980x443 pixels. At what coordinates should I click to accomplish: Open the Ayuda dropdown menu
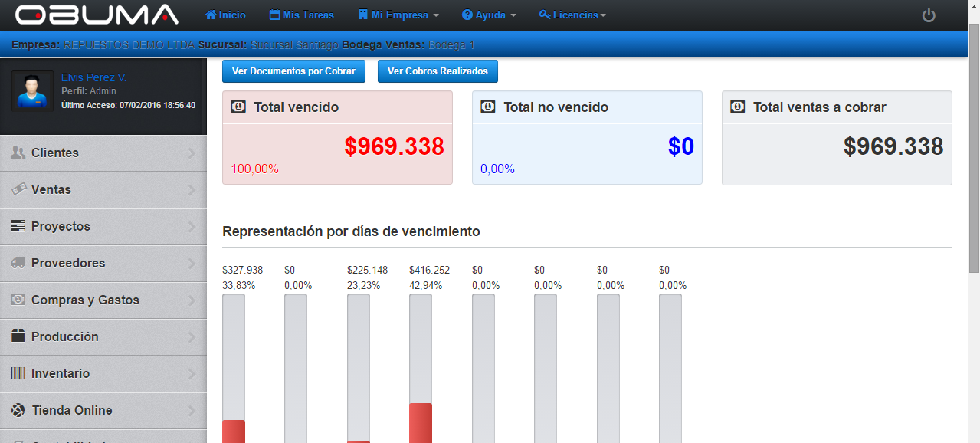click(x=489, y=15)
